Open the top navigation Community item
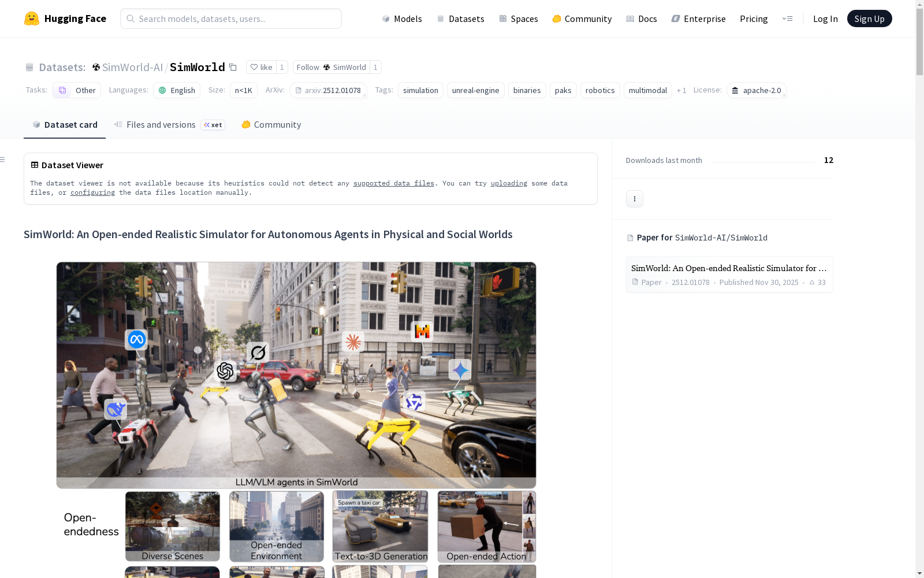Viewport: 924px width, 578px height. [x=582, y=18]
